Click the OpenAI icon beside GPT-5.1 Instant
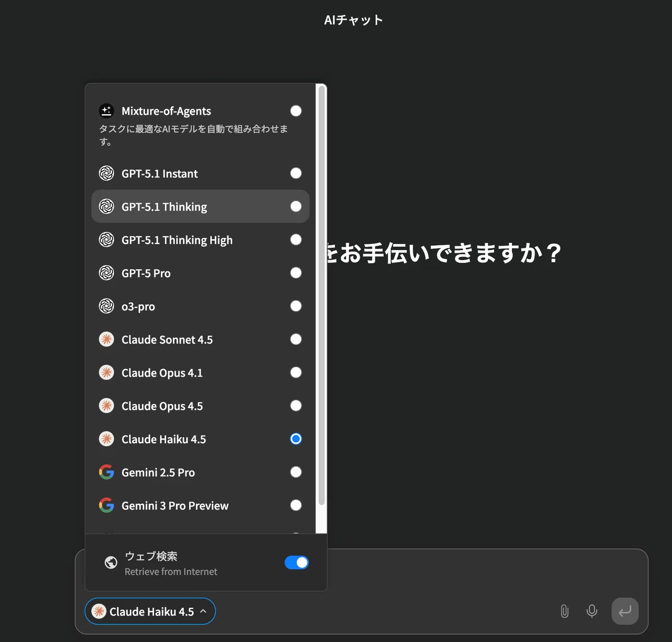The width and height of the screenshot is (672, 642). coord(106,174)
